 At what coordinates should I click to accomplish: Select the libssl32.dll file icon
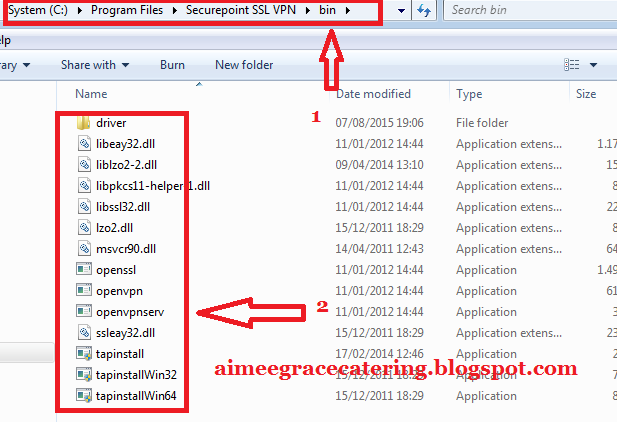(84, 207)
